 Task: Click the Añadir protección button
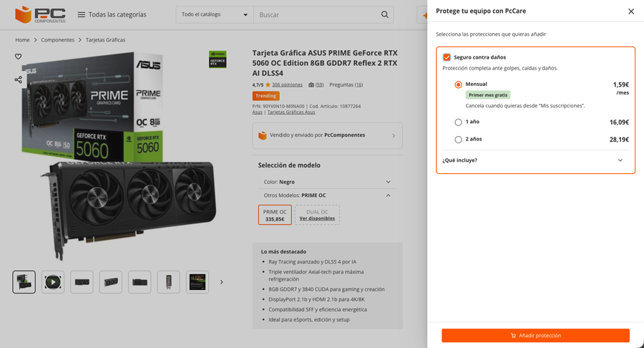(x=535, y=335)
